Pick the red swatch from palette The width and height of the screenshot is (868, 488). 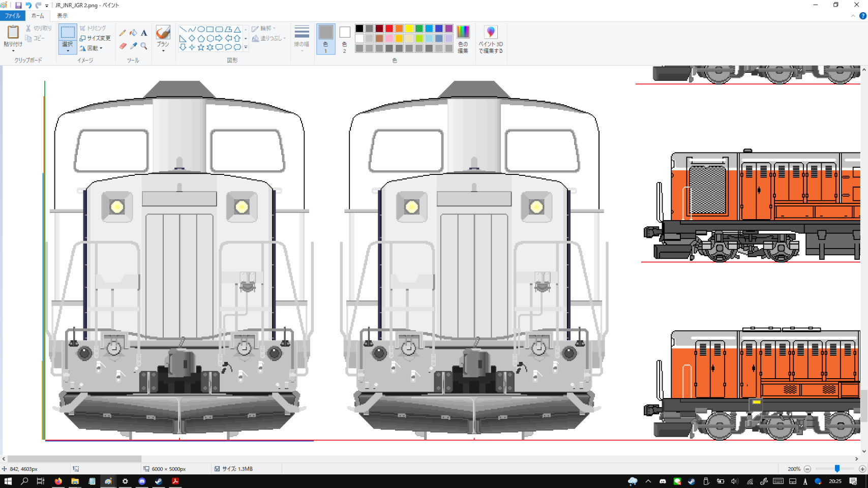point(389,28)
